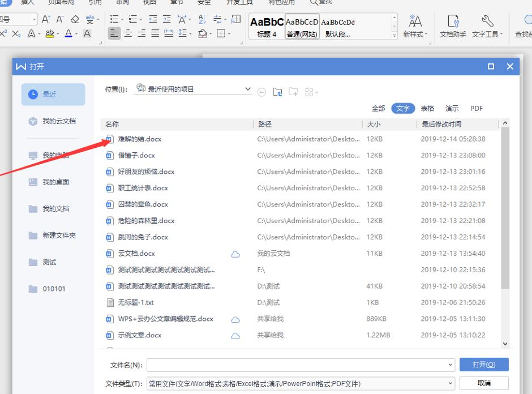This screenshot has width=532, height=394.
Task: Open the 位置 location dropdown
Action: coord(248,89)
